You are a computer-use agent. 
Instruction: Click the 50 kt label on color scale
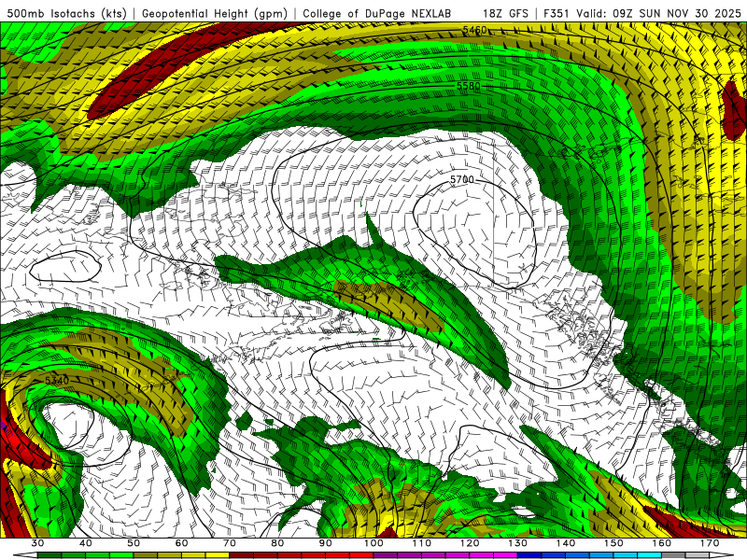134,543
